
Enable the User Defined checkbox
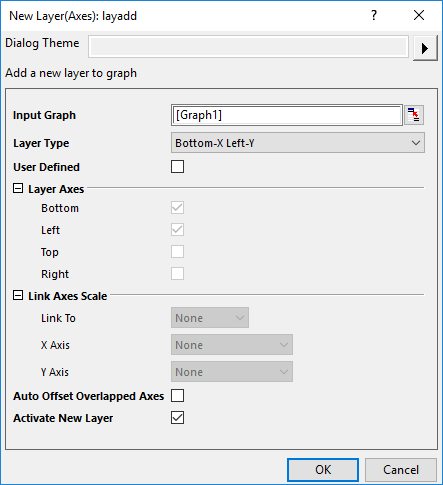tap(177, 167)
